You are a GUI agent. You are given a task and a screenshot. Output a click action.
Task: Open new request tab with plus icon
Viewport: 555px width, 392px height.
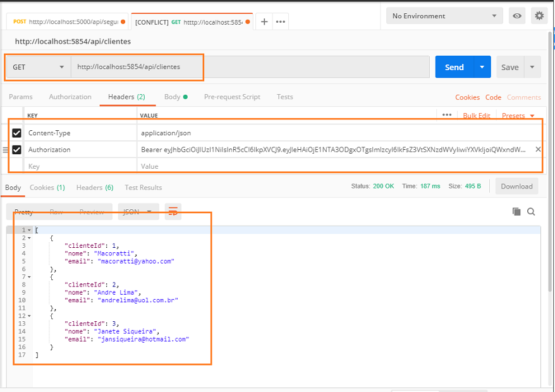pos(264,21)
